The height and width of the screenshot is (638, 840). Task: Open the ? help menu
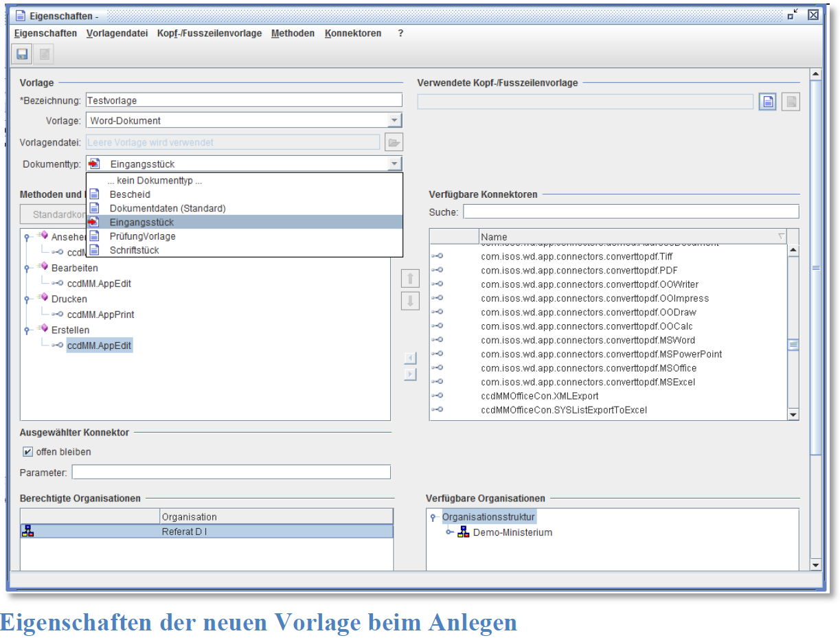(x=400, y=33)
